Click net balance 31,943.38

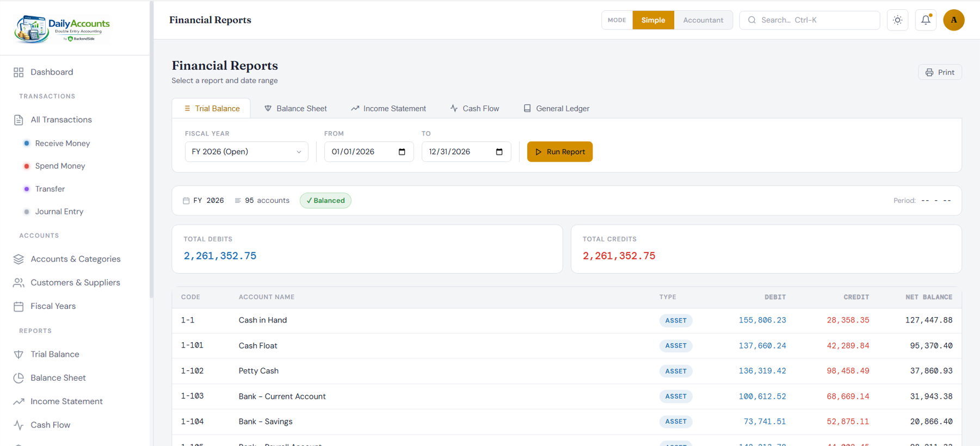931,397
